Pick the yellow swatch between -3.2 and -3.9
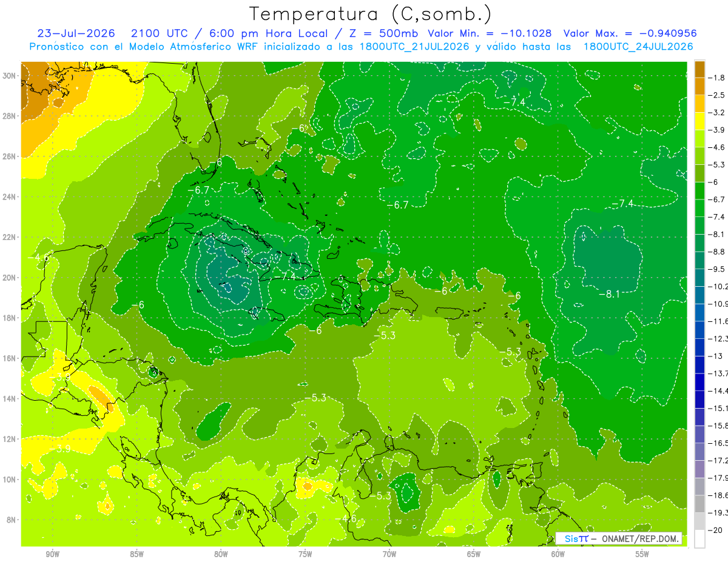The image size is (728, 562). point(699,121)
